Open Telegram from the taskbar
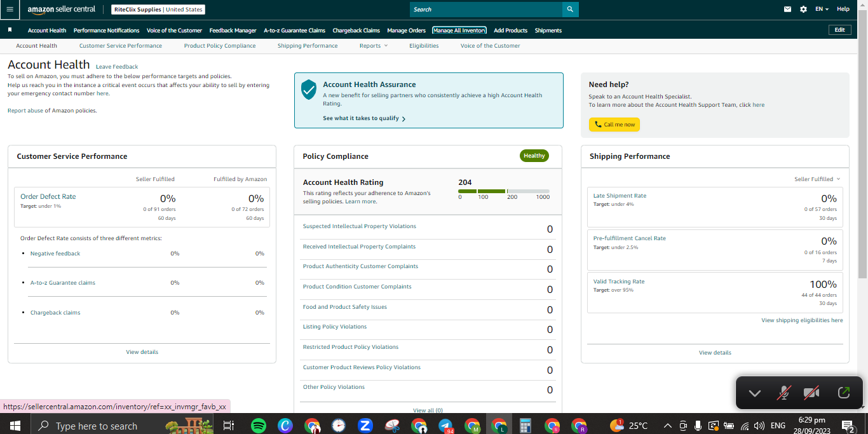Image resolution: width=868 pixels, height=434 pixels. 445,426
